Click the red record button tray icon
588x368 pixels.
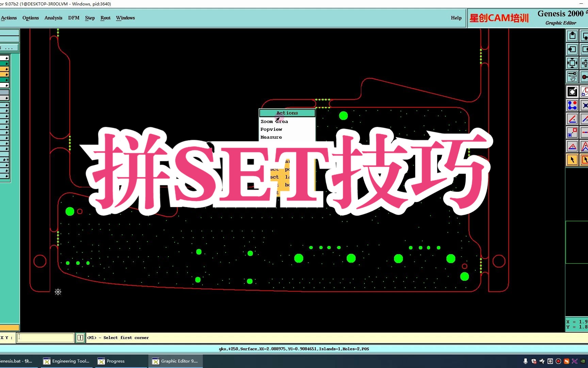558,361
